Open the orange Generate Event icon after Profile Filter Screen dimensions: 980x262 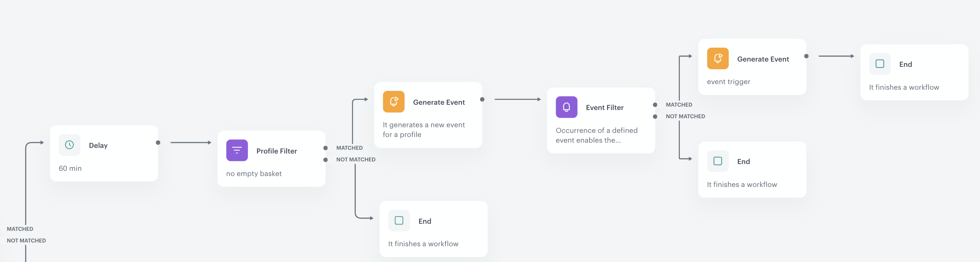(x=394, y=102)
